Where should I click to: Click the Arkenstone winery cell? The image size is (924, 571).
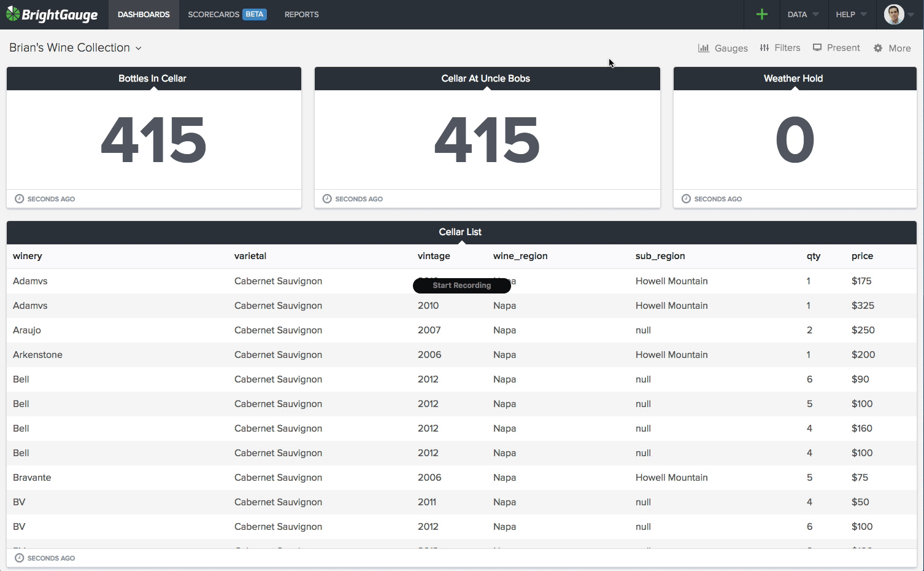[37, 355]
